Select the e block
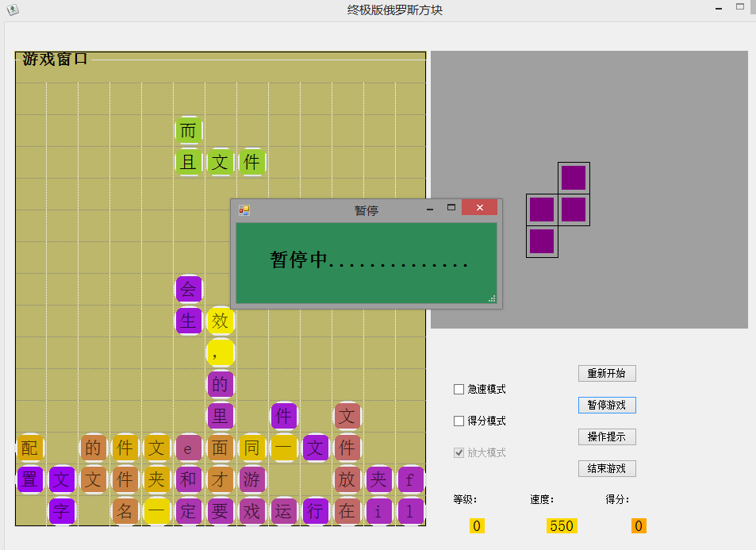 pos(189,448)
